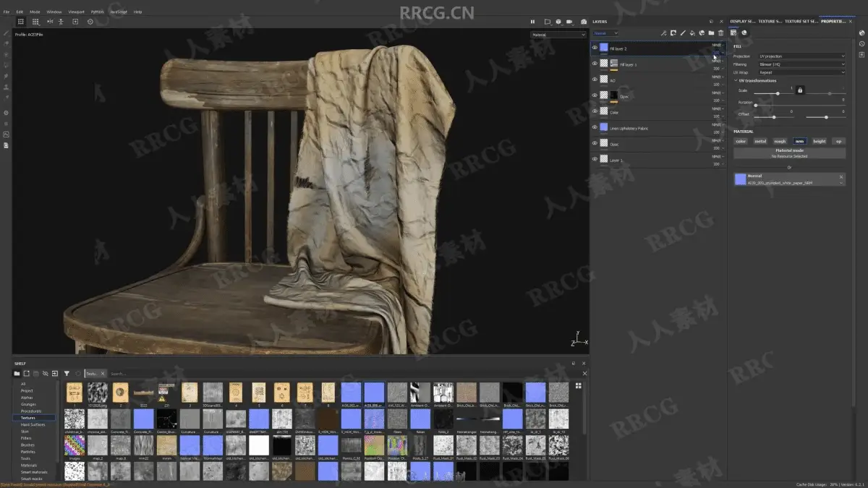868x488 pixels.
Task: Add a paint layer with the brush icon
Action: (x=683, y=33)
